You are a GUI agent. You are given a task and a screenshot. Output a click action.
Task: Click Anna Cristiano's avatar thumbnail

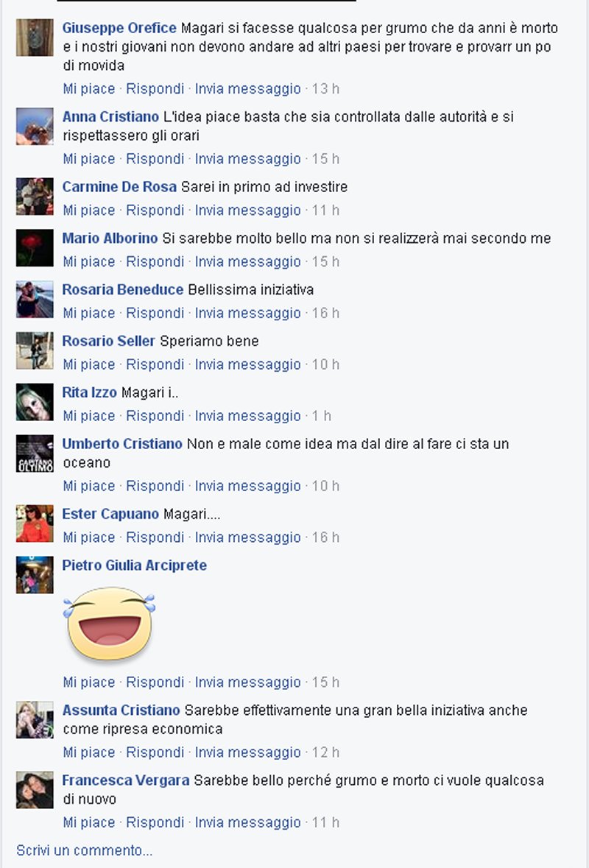point(35,126)
